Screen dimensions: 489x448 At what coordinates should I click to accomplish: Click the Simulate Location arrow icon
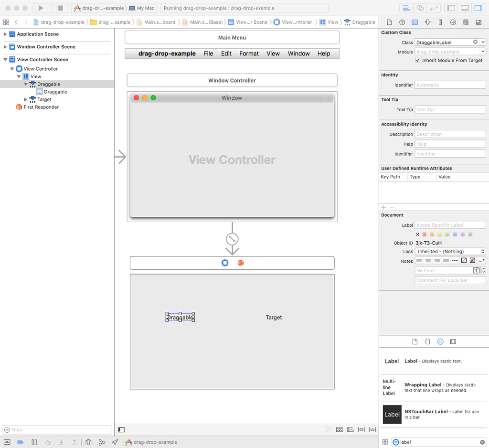115,442
